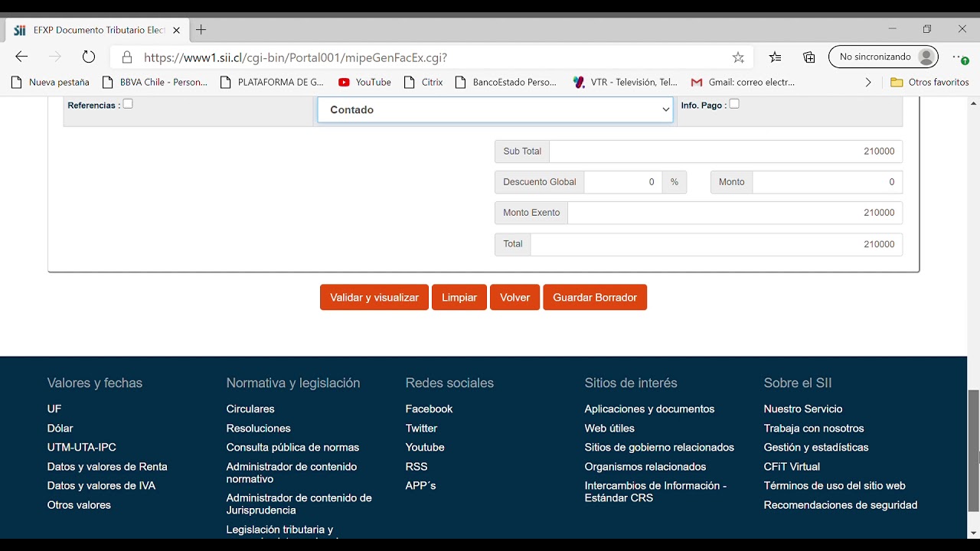The width and height of the screenshot is (980, 551).
Task: Click the discount Monto field
Action: coord(828,182)
